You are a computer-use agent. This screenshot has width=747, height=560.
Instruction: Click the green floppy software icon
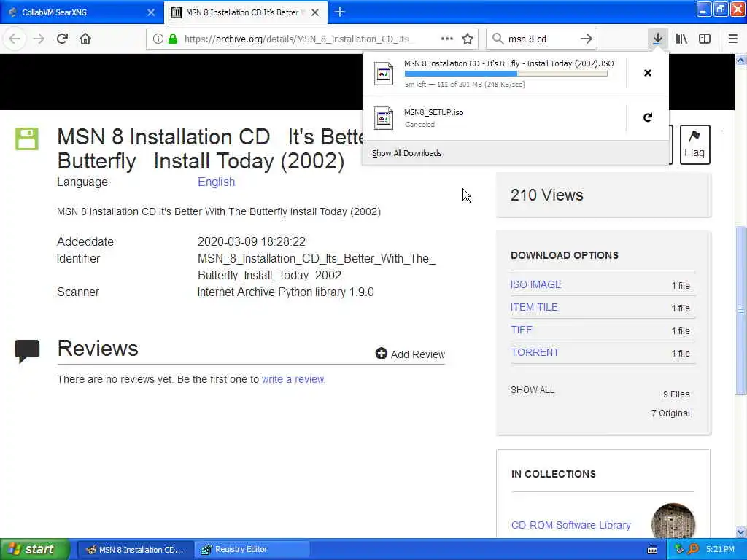[27, 139]
